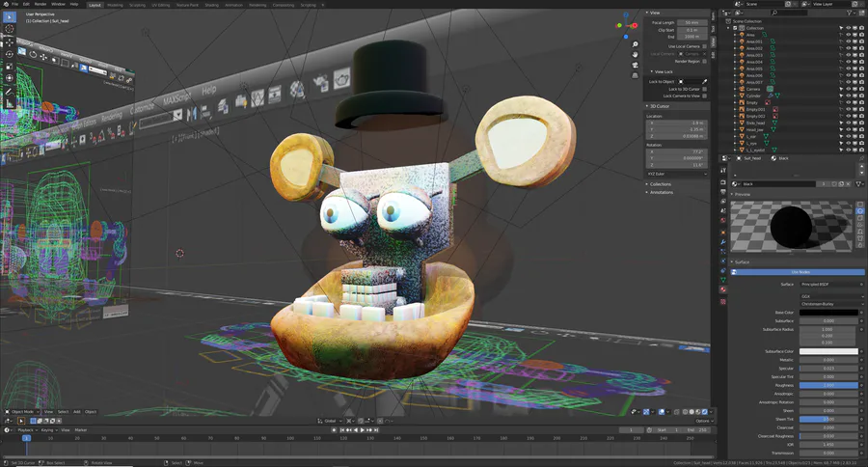868x467 pixels.
Task: Hide Head_jaw in viewport via eye icon
Action: (x=848, y=129)
